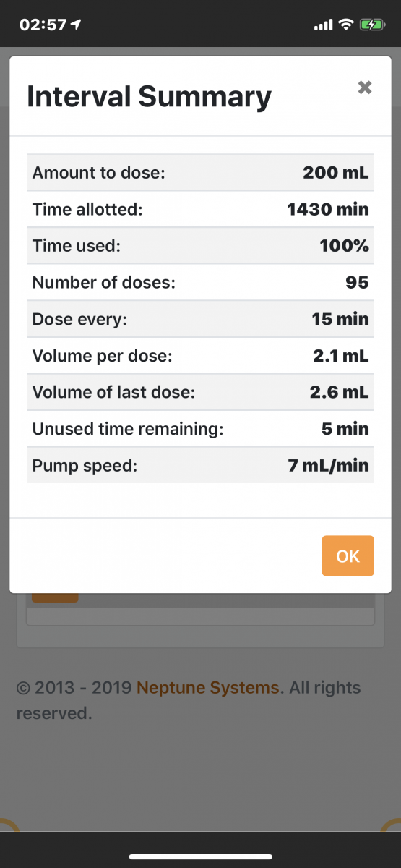Select the Pump speed row

[x=200, y=465]
